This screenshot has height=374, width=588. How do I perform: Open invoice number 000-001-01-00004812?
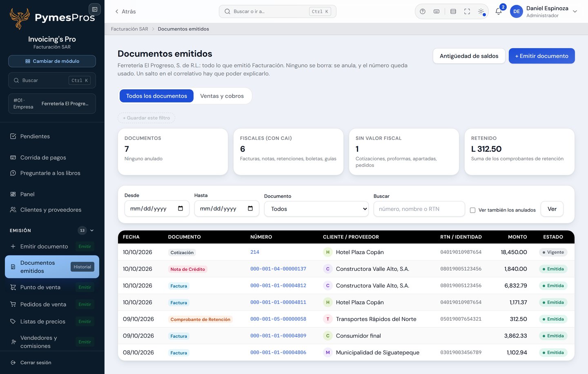point(278,285)
